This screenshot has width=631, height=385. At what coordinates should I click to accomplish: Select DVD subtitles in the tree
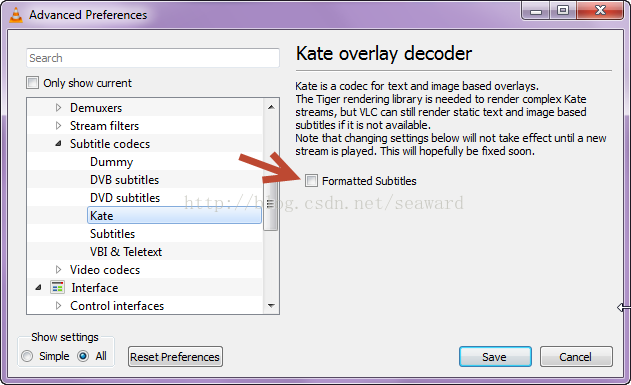pyautogui.click(x=125, y=198)
